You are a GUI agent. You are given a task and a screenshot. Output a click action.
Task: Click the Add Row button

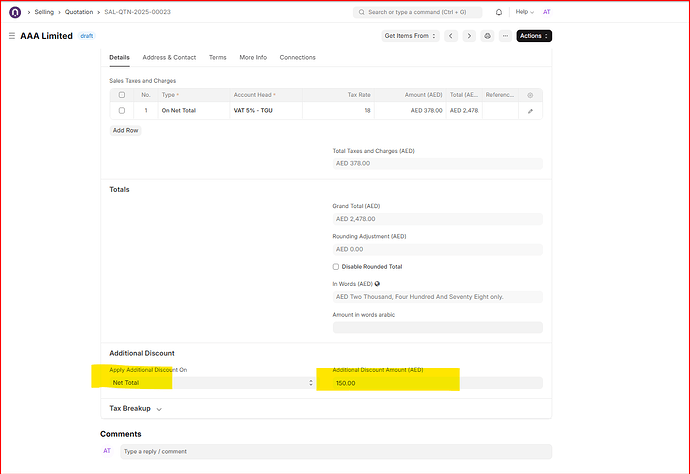pyautogui.click(x=125, y=130)
